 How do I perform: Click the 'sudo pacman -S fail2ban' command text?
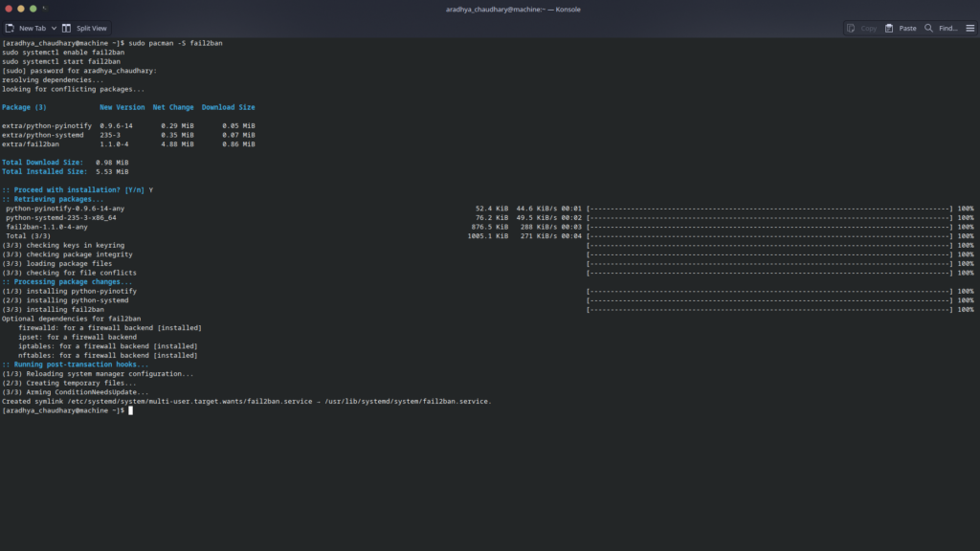[175, 43]
